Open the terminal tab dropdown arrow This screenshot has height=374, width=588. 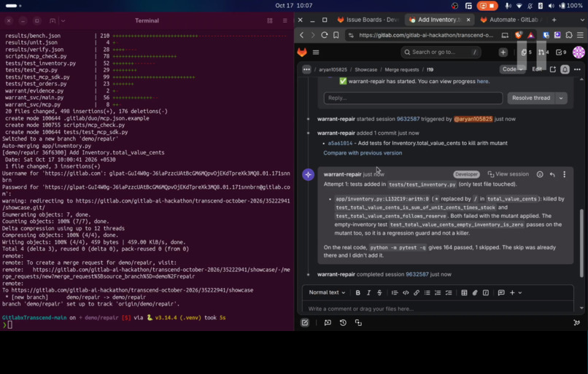coord(63,20)
